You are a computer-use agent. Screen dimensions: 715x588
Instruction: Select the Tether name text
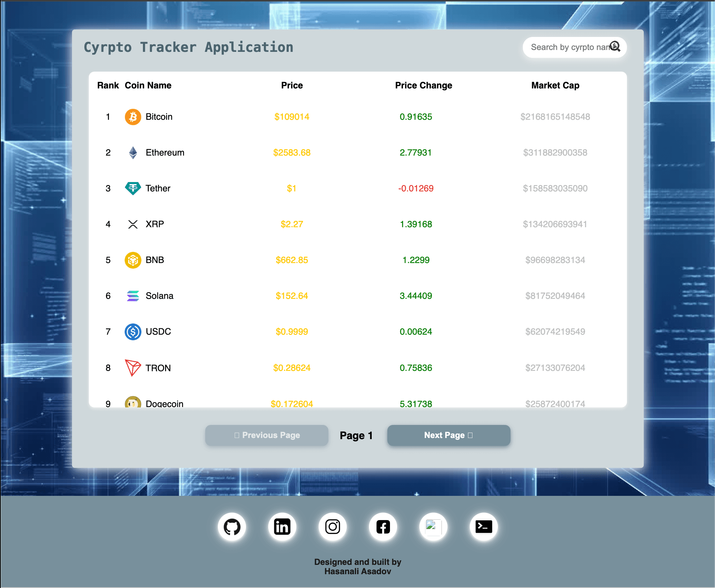click(158, 188)
